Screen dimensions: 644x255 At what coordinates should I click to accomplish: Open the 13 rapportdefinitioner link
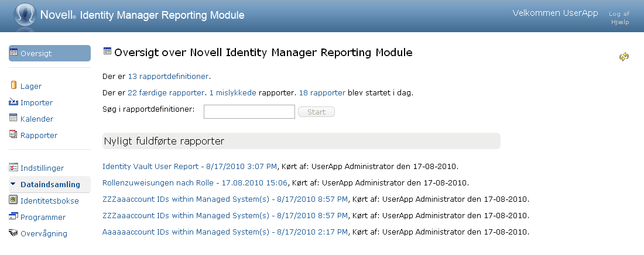point(168,77)
